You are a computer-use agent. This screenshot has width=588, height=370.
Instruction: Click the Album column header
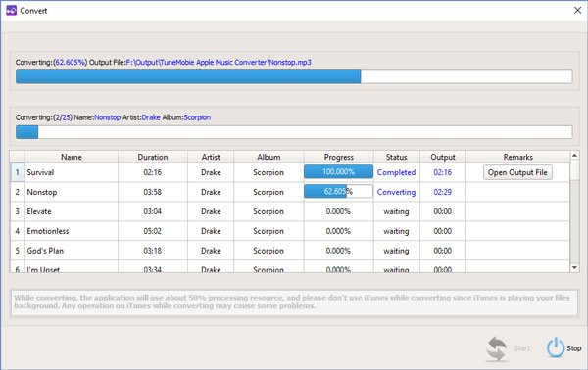coord(269,157)
